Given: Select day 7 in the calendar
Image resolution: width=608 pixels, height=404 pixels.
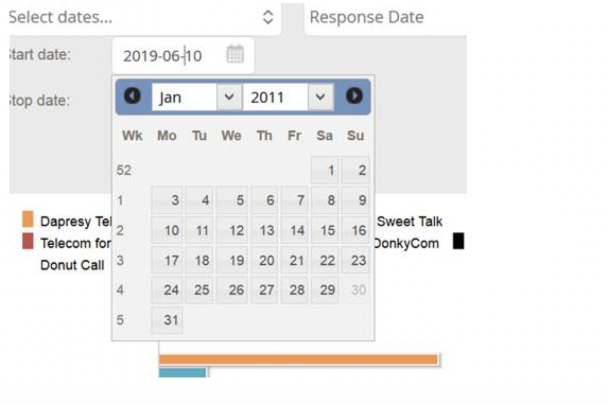Looking at the screenshot, I should (x=294, y=200).
